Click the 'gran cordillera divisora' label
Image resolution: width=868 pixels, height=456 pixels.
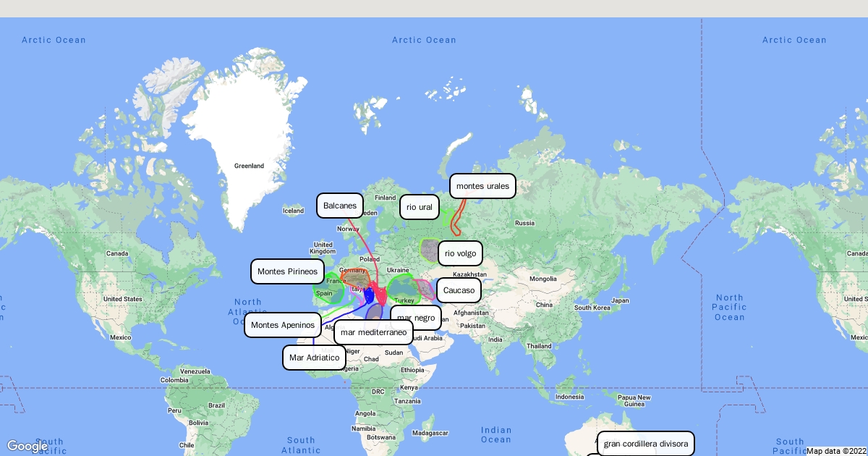[x=646, y=444]
